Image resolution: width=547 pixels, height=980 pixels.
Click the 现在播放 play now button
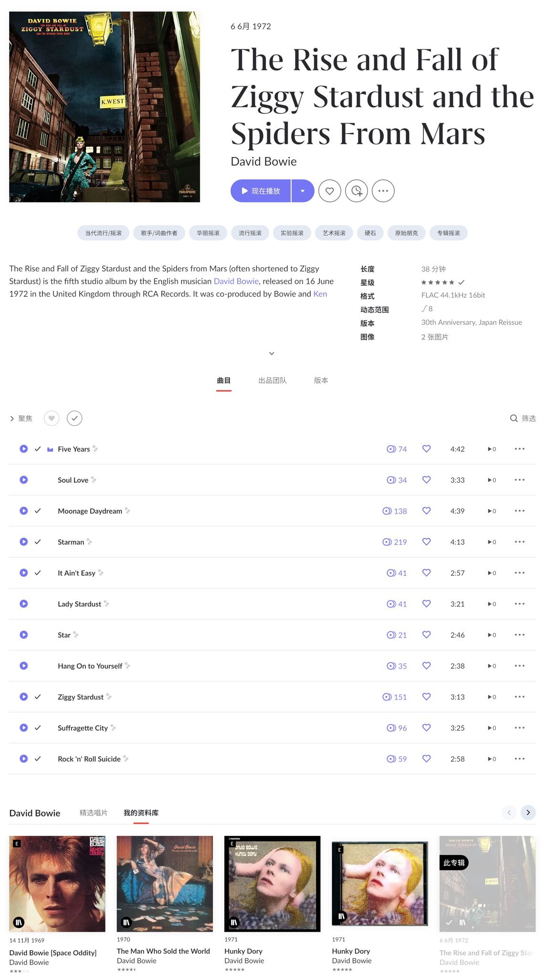click(261, 191)
